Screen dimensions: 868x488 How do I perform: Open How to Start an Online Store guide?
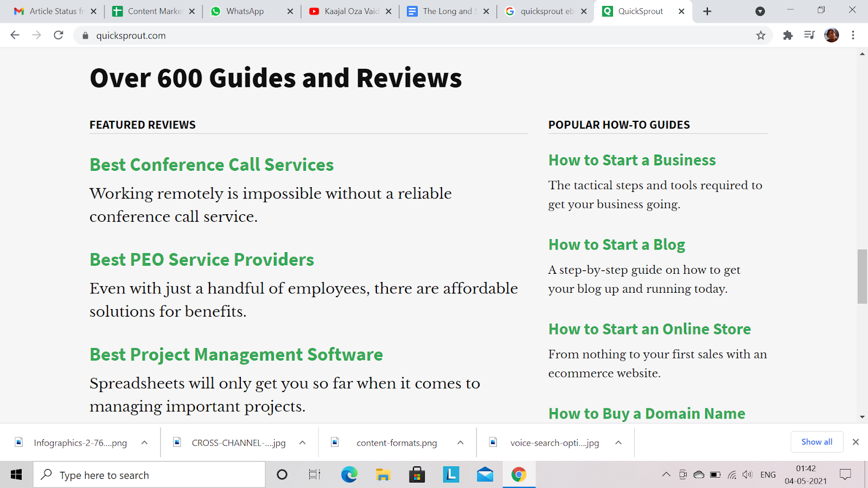[x=649, y=329]
